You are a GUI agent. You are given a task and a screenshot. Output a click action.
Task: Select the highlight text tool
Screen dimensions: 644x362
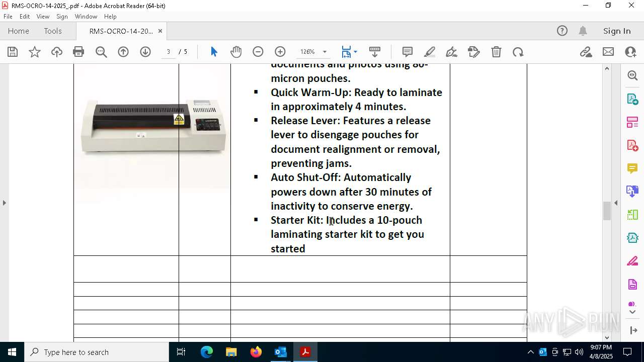[430, 52]
